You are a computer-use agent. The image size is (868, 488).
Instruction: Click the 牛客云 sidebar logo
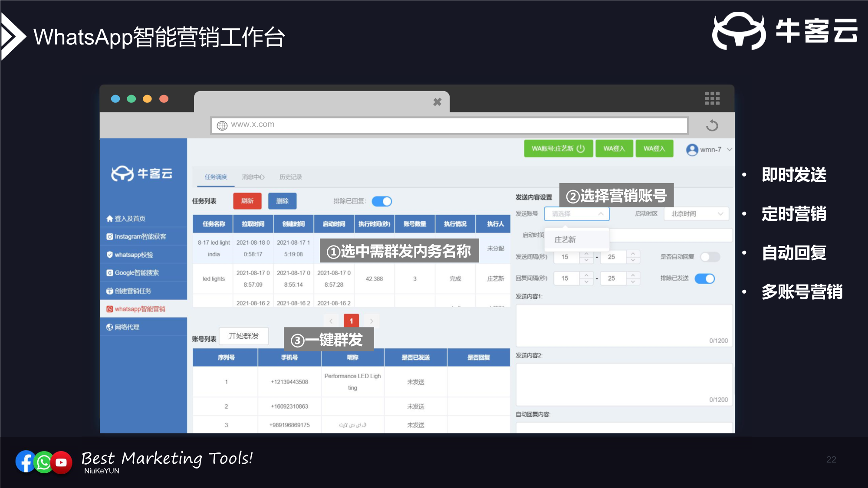[142, 174]
